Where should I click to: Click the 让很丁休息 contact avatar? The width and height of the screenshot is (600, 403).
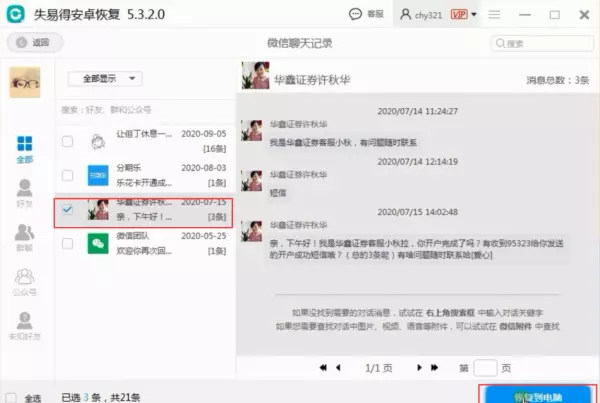pos(98,142)
